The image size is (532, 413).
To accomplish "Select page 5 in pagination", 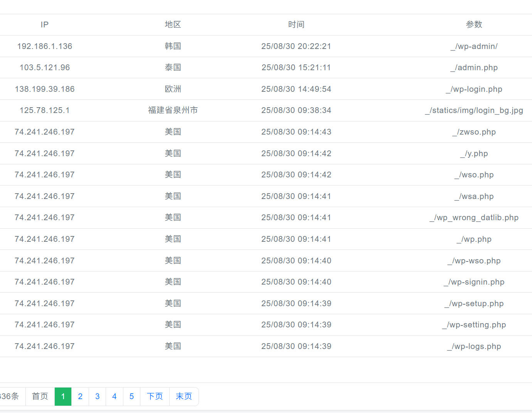I will coord(131,396).
